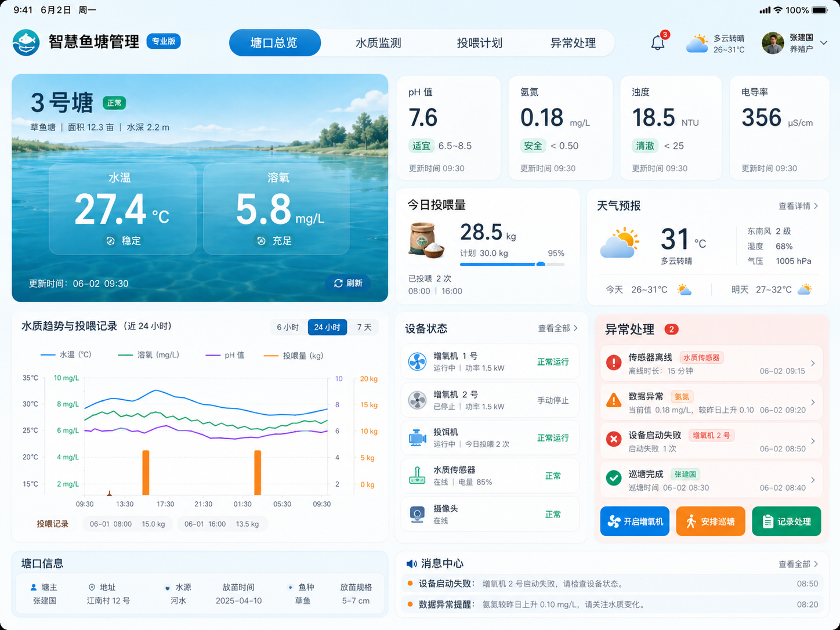
Task: Switch to the 水质监测 tab
Action: [x=378, y=43]
